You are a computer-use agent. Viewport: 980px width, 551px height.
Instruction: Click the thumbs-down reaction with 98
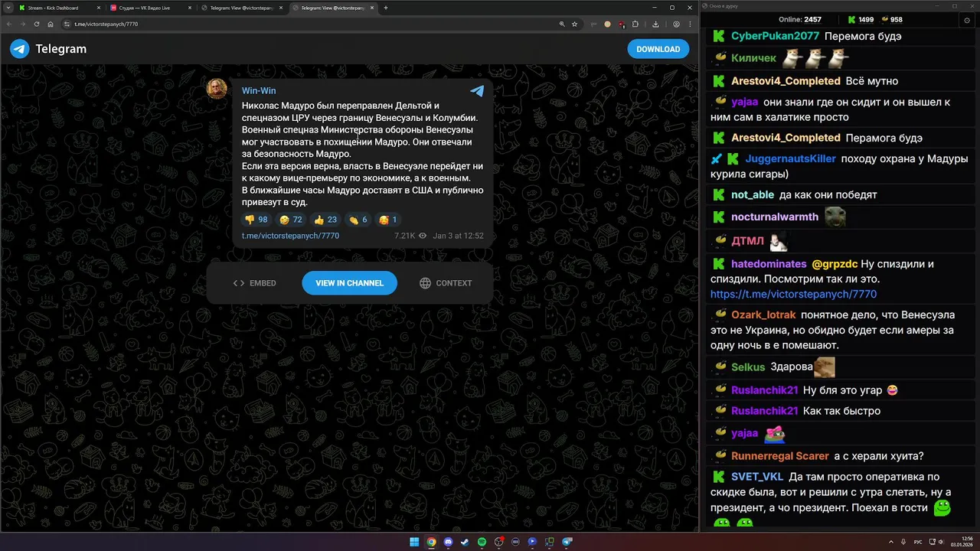(256, 220)
